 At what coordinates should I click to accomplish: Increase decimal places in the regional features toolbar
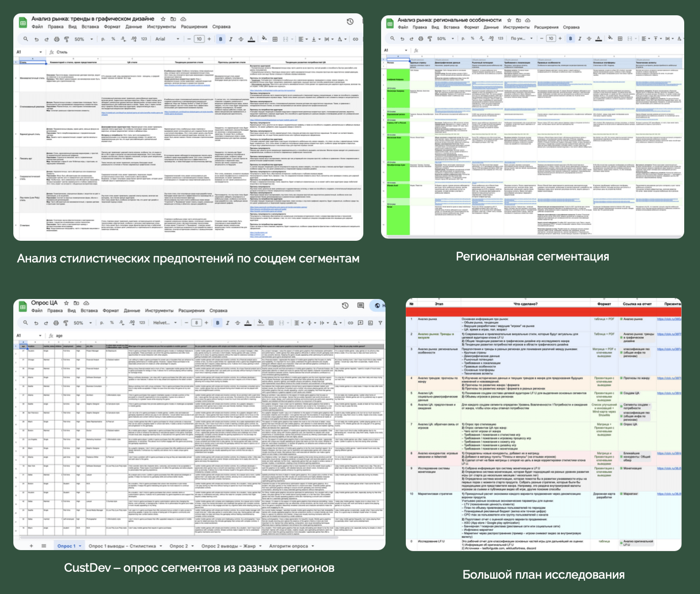click(491, 38)
